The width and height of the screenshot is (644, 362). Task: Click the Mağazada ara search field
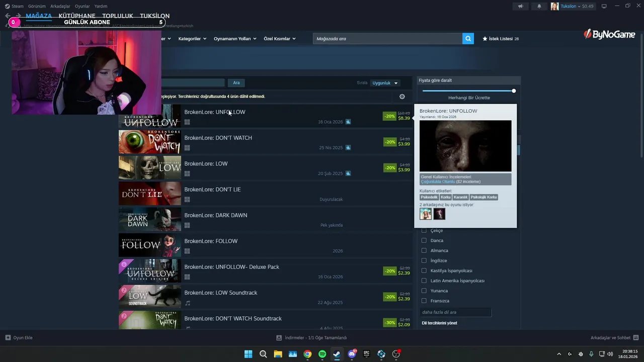[x=387, y=39]
